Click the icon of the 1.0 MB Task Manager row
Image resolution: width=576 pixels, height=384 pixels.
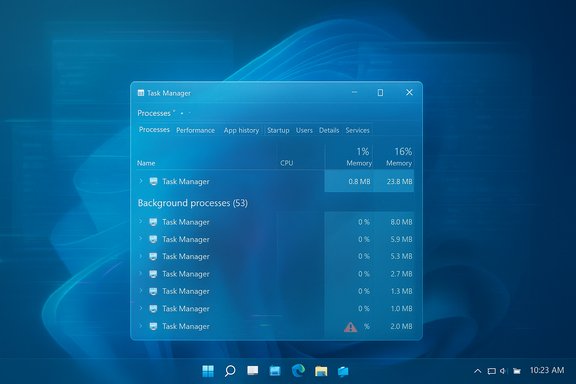(154, 309)
